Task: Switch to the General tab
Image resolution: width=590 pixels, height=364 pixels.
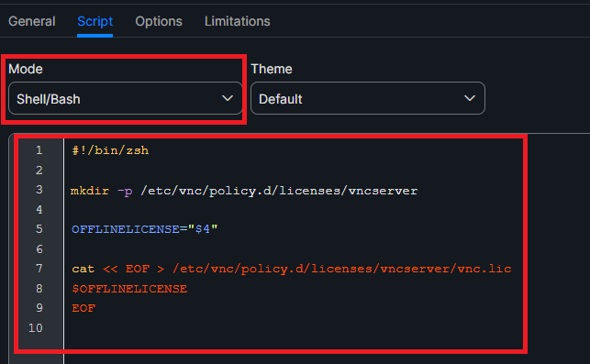Action: [x=32, y=21]
